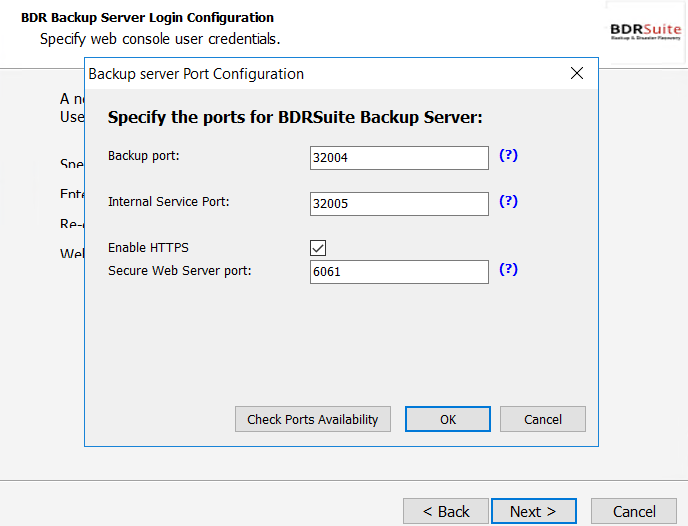Cancel the Port Configuration dialog
688x526 pixels.
pos(543,419)
